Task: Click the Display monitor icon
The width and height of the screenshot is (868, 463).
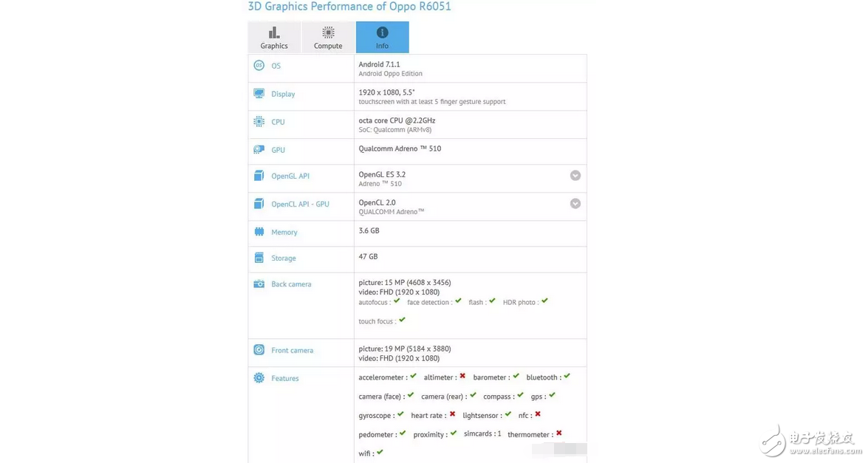Action: click(259, 94)
